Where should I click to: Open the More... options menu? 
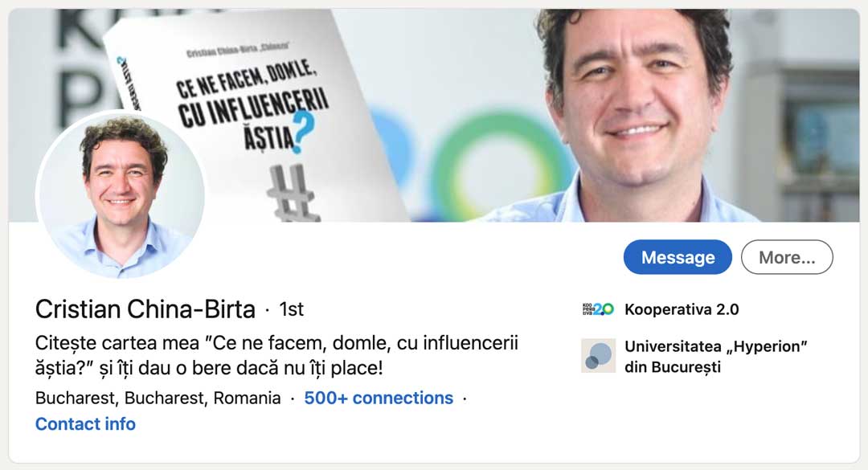(x=787, y=257)
